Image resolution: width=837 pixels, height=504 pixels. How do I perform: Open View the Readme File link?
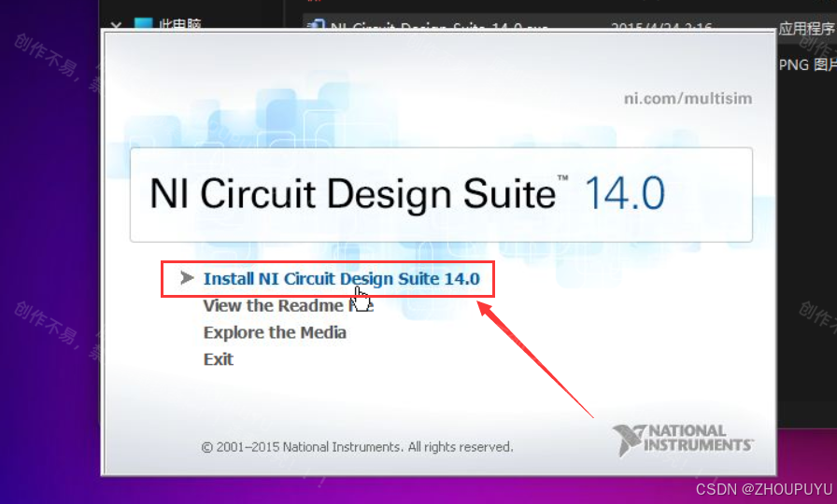[x=289, y=305]
